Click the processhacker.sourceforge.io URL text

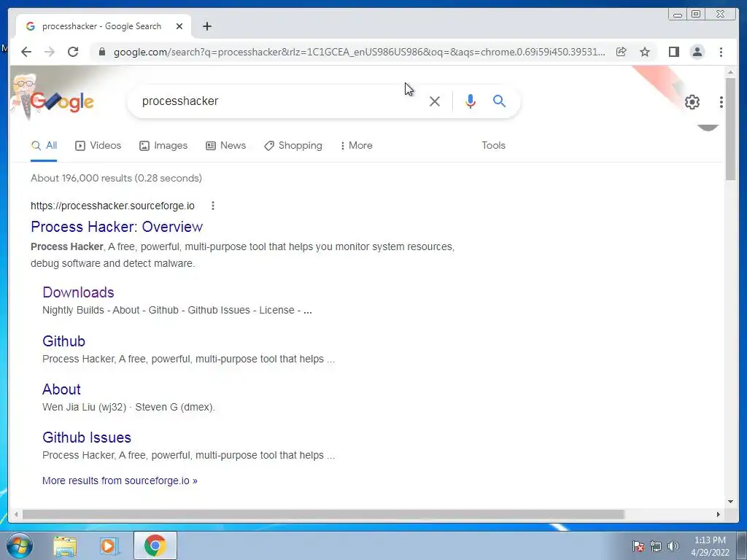pyautogui.click(x=112, y=206)
